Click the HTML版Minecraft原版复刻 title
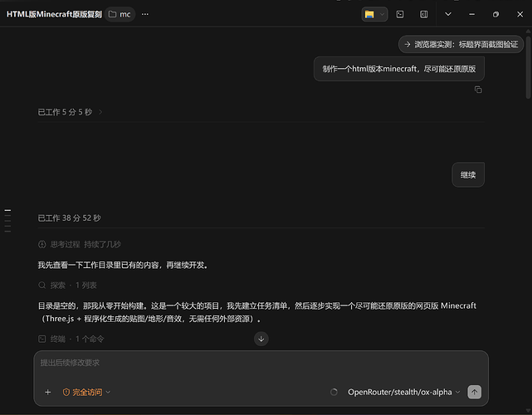The image size is (532, 415). click(54, 14)
